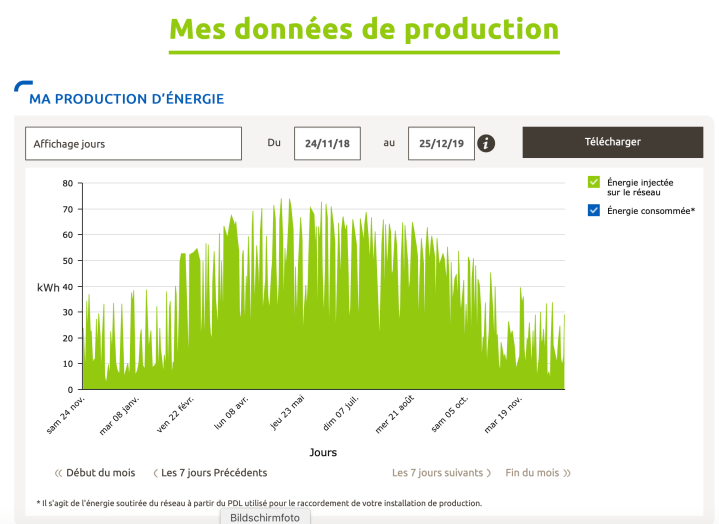Image resolution: width=719 pixels, height=524 pixels.
Task: Click the Jours axis title below the chart
Action: point(323,452)
